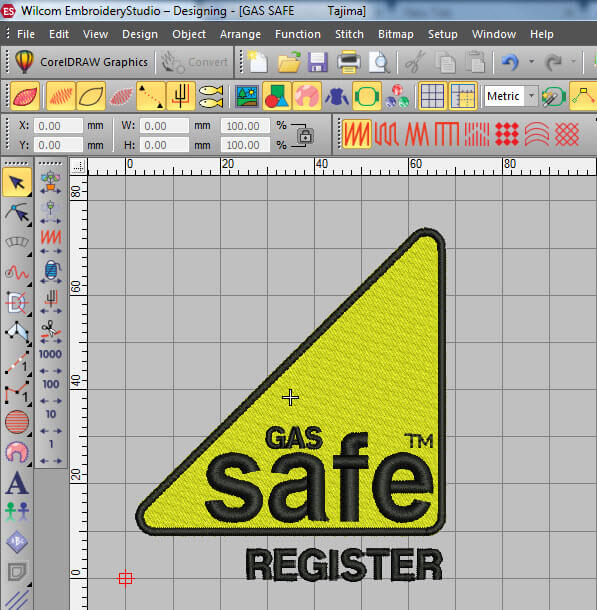Click the CorelDRAW Graphics button
Image resolution: width=597 pixels, height=610 pixels.
point(82,62)
